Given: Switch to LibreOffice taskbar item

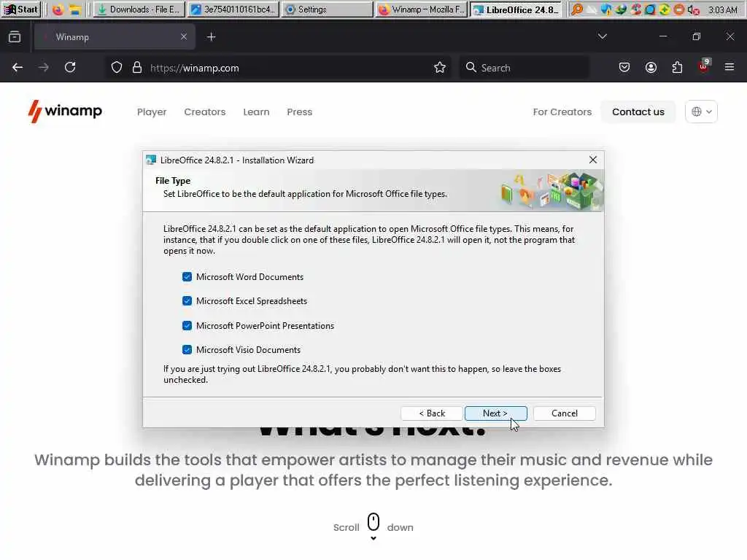Looking at the screenshot, I should coord(516,9).
